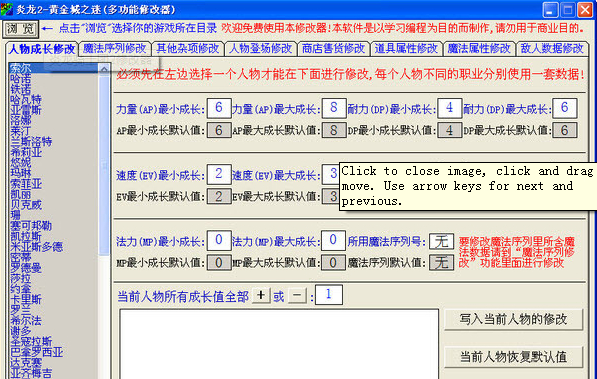
Task: Focus the 力量(AP)最小成长 input field
Action: click(219, 108)
